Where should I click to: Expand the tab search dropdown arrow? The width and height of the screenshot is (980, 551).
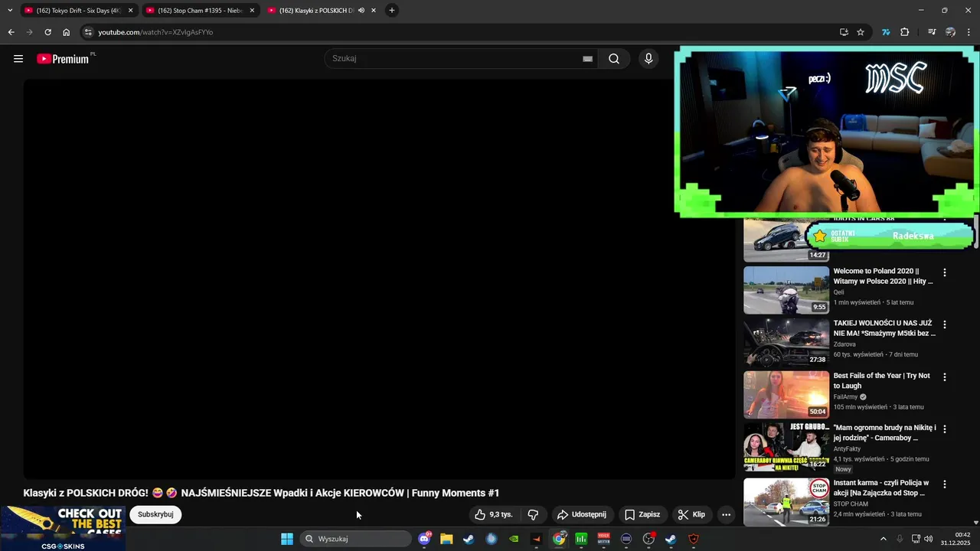point(10,11)
